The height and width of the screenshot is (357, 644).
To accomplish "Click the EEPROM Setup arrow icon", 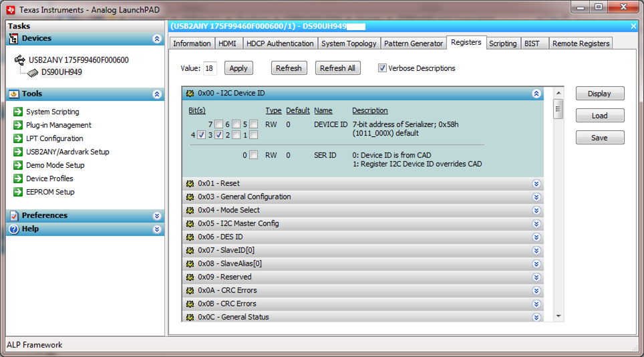I will [17, 192].
